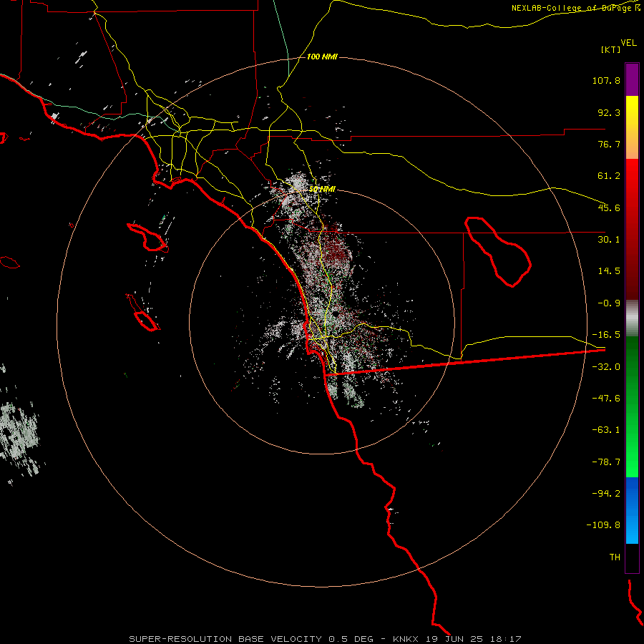Pick the yellow-orange segment of velocity scale
The width and height of the screenshot is (644, 644).
[x=632, y=127]
